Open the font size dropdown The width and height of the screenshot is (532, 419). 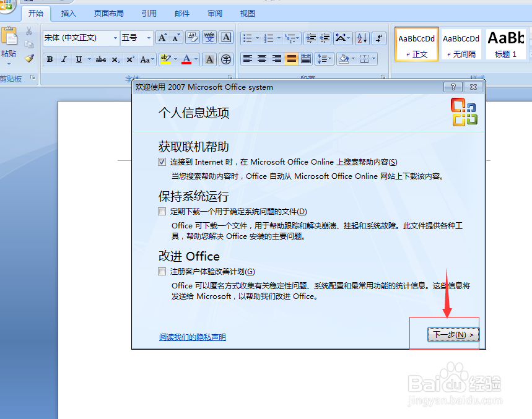(149, 38)
